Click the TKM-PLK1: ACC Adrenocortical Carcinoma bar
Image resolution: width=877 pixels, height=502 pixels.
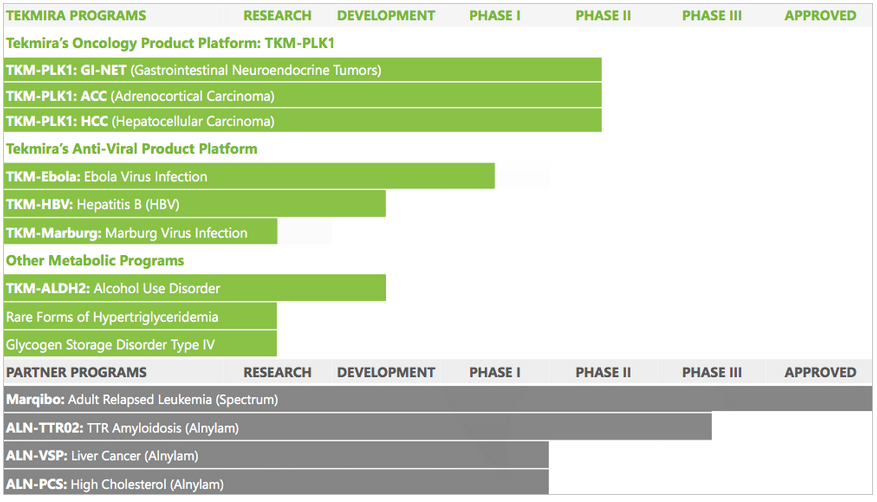point(303,96)
